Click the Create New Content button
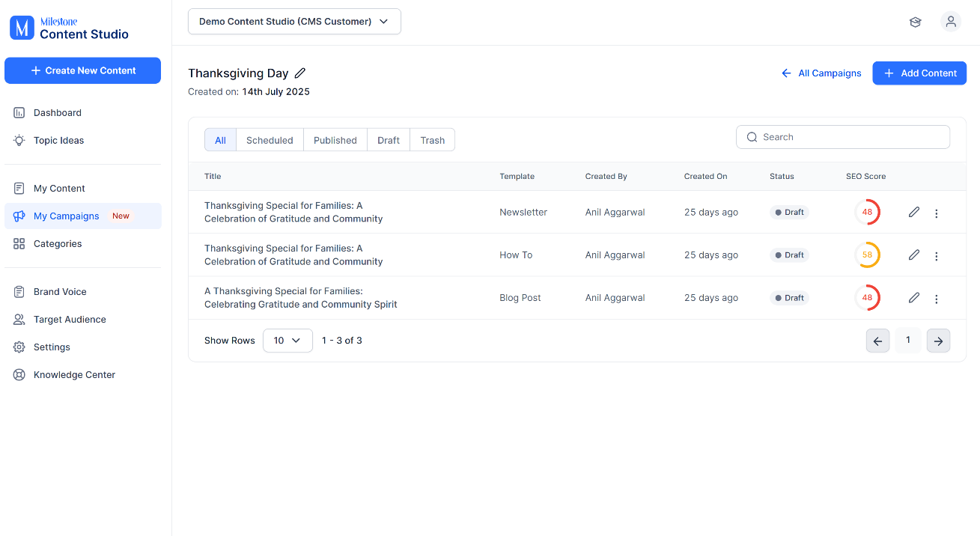 82,70
